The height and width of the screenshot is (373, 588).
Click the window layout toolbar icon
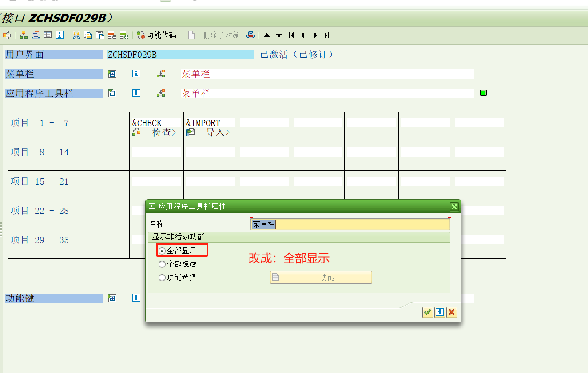(x=48, y=35)
